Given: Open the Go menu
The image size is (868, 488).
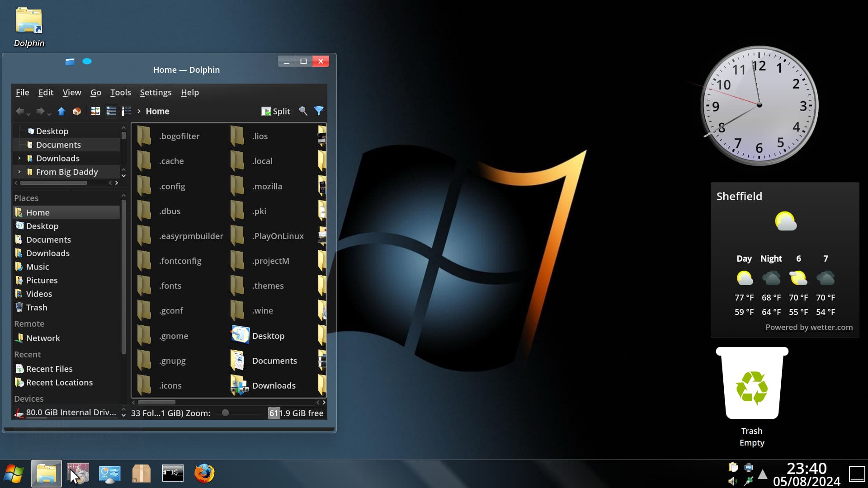Looking at the screenshot, I should click(96, 93).
